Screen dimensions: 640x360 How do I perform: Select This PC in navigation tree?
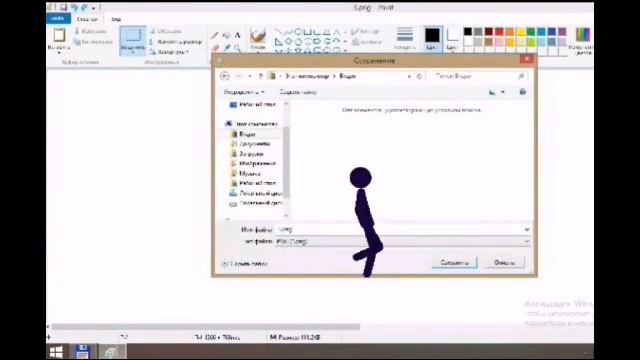pyautogui.click(x=252, y=124)
